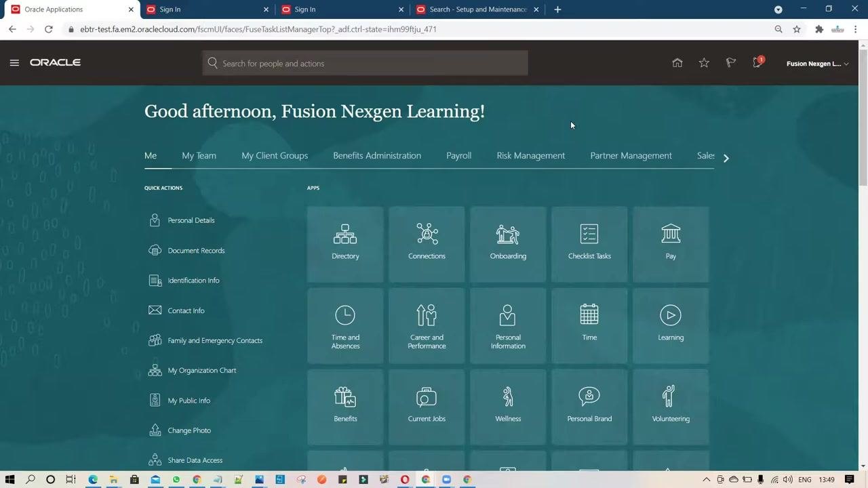
Task: Open the Windows Start menu
Action: click(9, 480)
